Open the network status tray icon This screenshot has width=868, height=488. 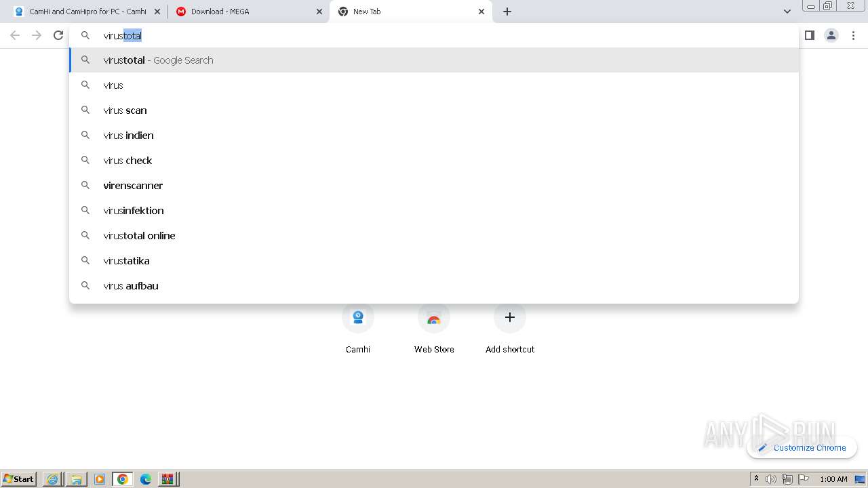(787, 479)
